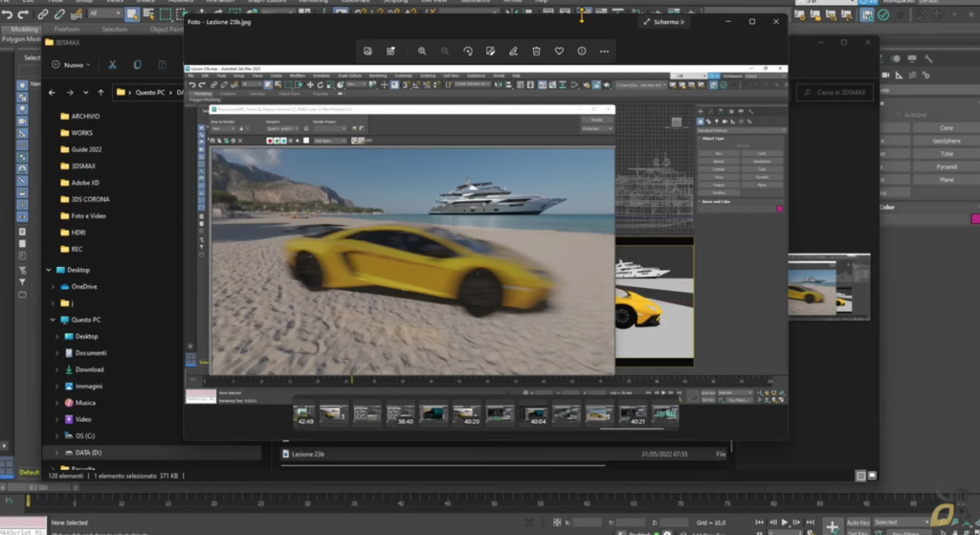Click the first library icon in Foto toolbar
Image resolution: width=980 pixels, height=535 pixels.
coord(367,52)
